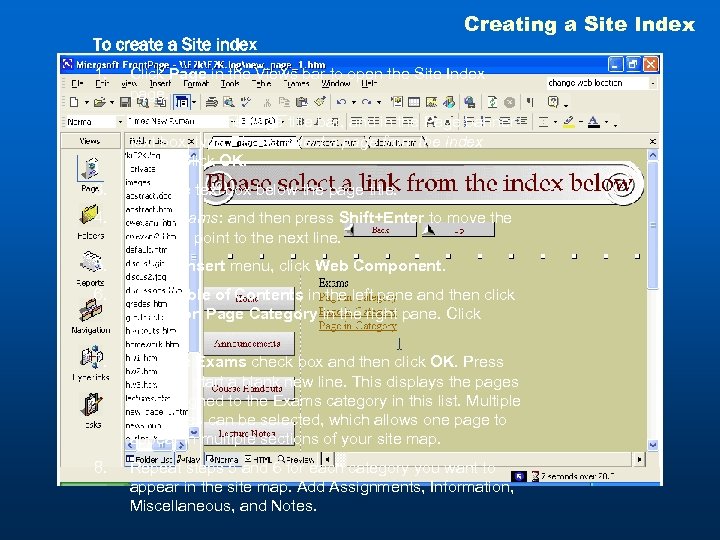Create a new page with New icon
720x540 pixels.
tap(74, 102)
